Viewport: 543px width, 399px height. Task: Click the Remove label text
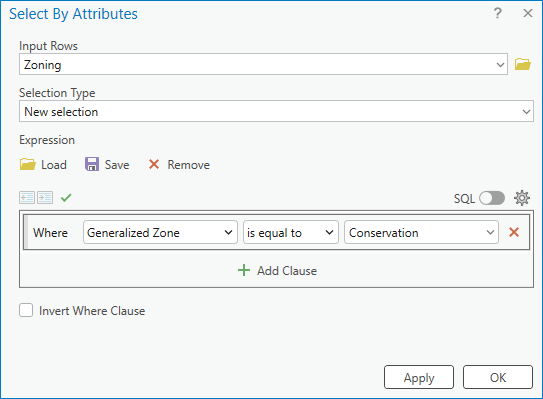click(189, 165)
